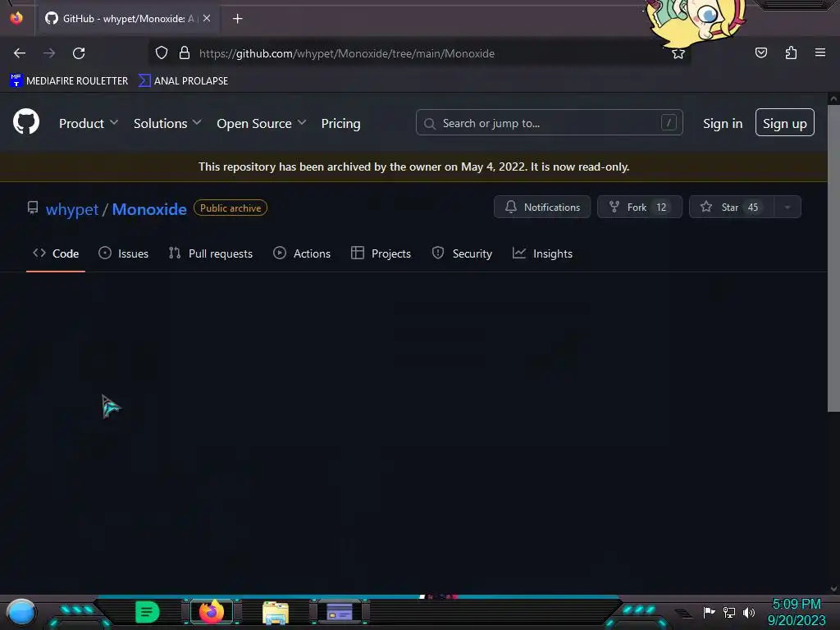Go to GitHub homepage via Octocat logo
The width and height of the screenshot is (840, 630).
(26, 121)
